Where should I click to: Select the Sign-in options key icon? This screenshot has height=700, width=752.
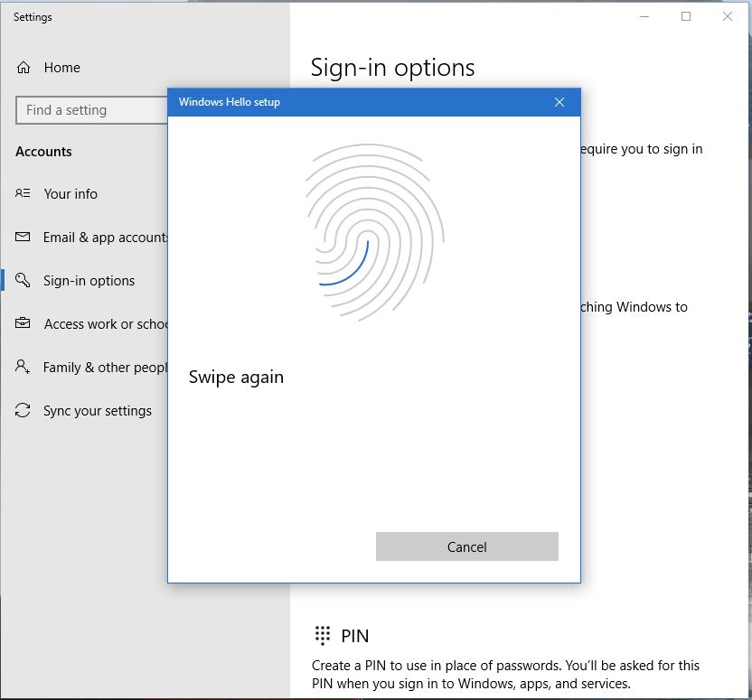tap(22, 280)
